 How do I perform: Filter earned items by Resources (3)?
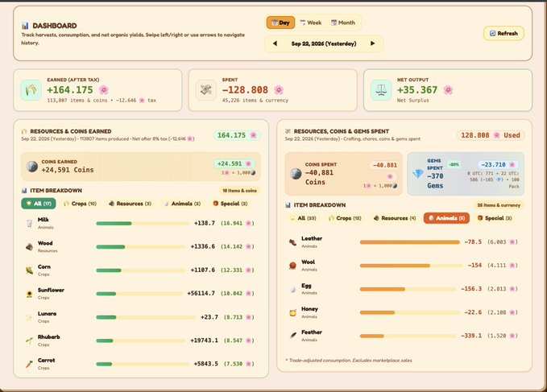(130, 204)
